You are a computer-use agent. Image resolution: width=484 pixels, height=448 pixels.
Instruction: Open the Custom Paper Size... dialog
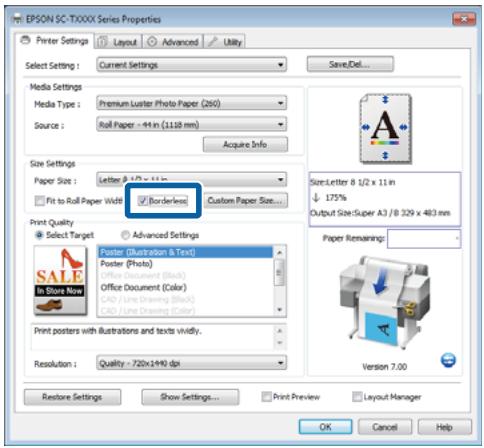click(245, 201)
